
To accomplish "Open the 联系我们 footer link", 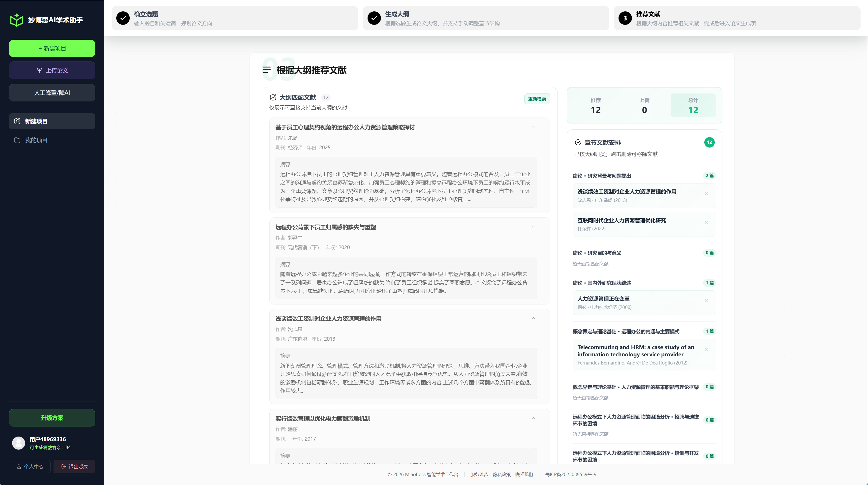I will coord(524,474).
